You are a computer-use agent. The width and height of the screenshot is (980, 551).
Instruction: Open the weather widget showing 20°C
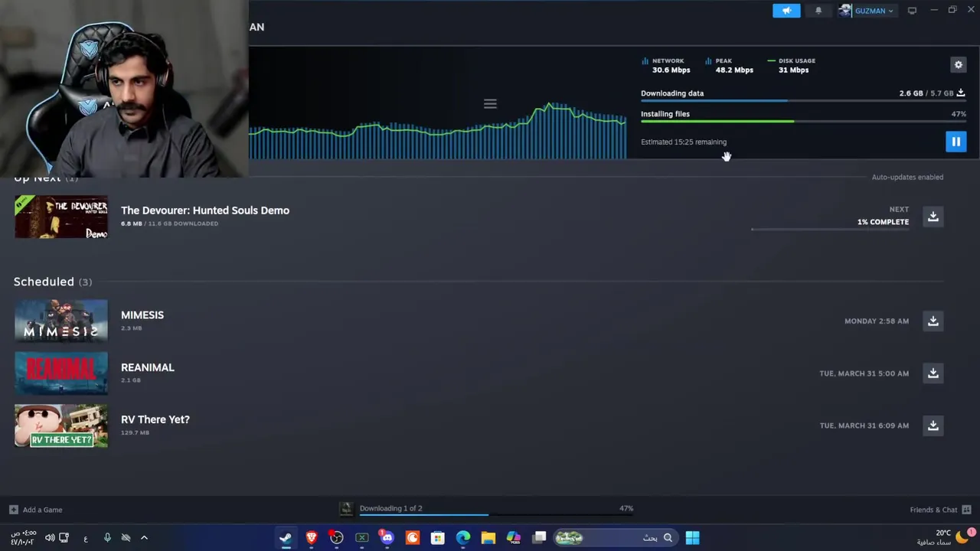pos(947,537)
